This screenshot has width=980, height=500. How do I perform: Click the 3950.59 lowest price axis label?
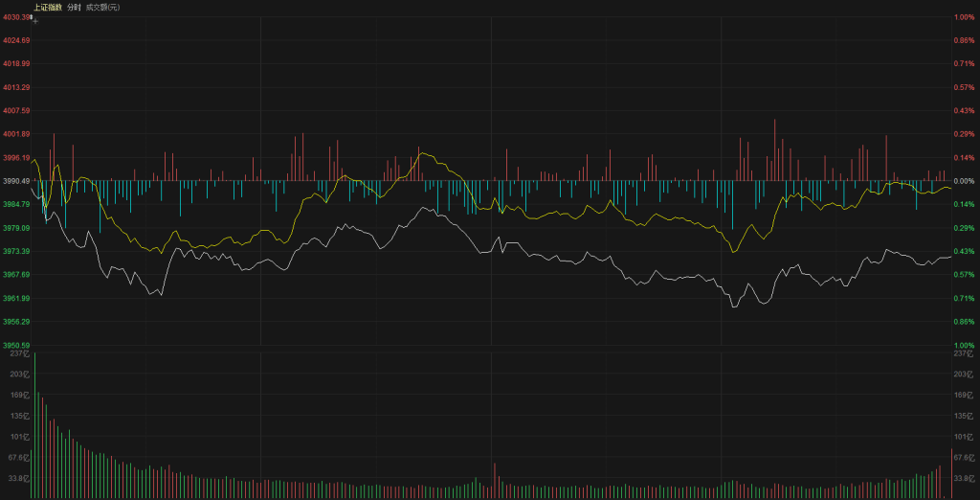coord(16,345)
